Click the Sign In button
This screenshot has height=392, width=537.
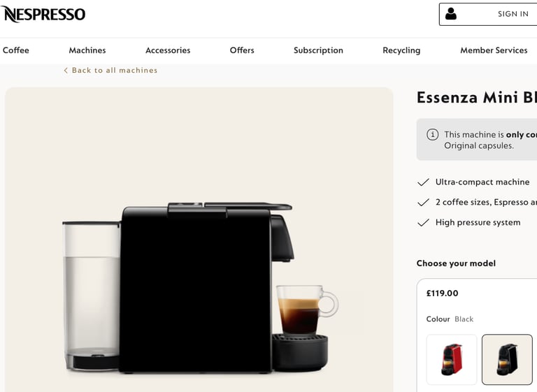[x=488, y=14]
